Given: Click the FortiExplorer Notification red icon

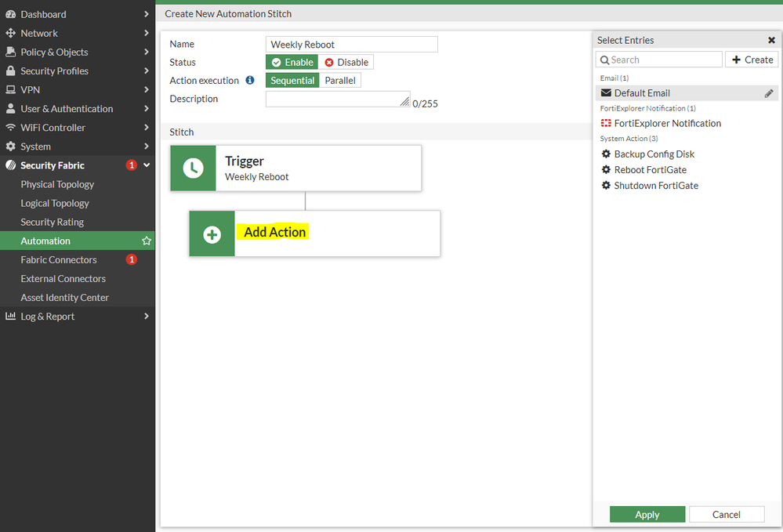Looking at the screenshot, I should pos(606,123).
